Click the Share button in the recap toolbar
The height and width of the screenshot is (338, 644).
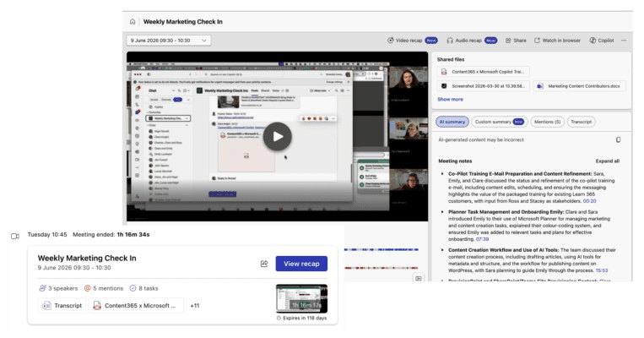click(x=516, y=41)
